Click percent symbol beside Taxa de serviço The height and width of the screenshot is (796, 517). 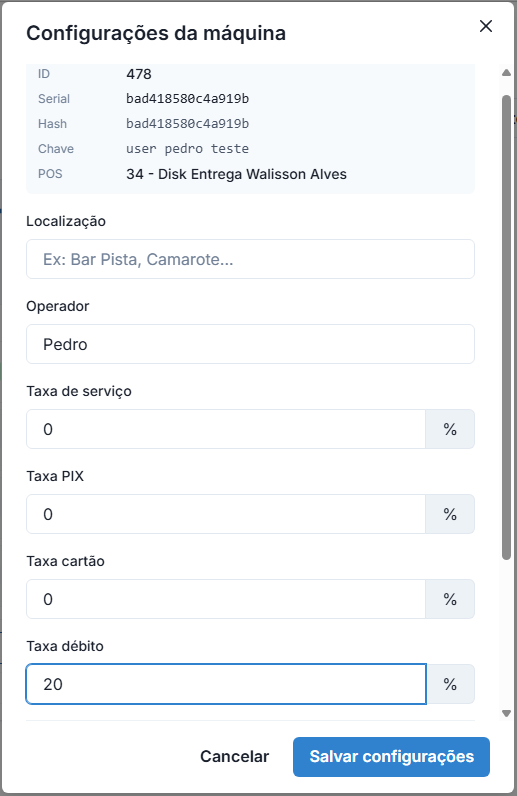pos(450,429)
